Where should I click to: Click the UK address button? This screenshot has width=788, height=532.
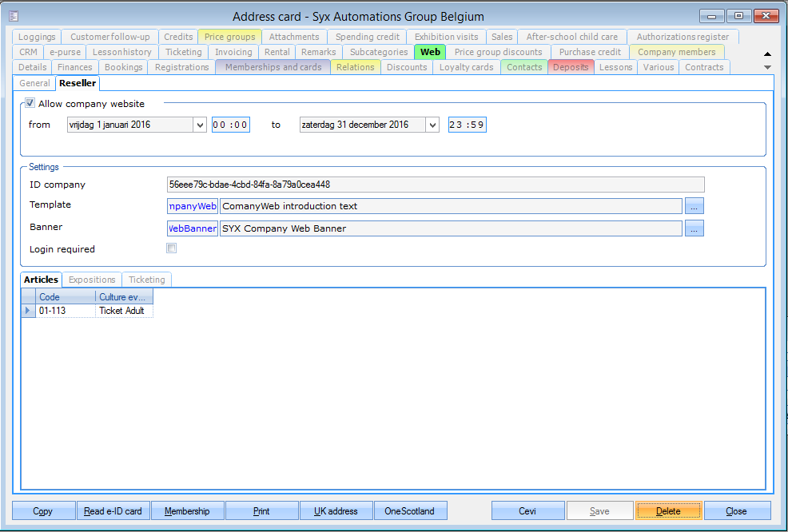pos(336,511)
